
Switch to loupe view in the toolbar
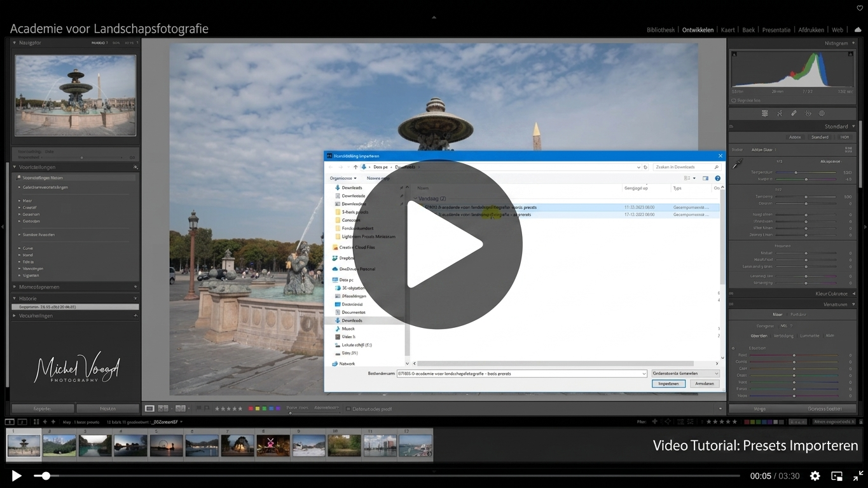tap(149, 409)
